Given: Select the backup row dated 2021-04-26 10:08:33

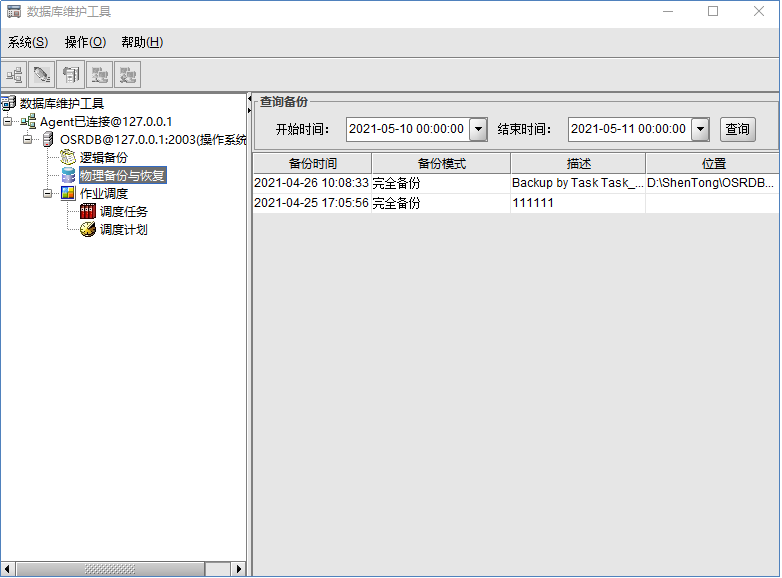Looking at the screenshot, I should click(516, 183).
